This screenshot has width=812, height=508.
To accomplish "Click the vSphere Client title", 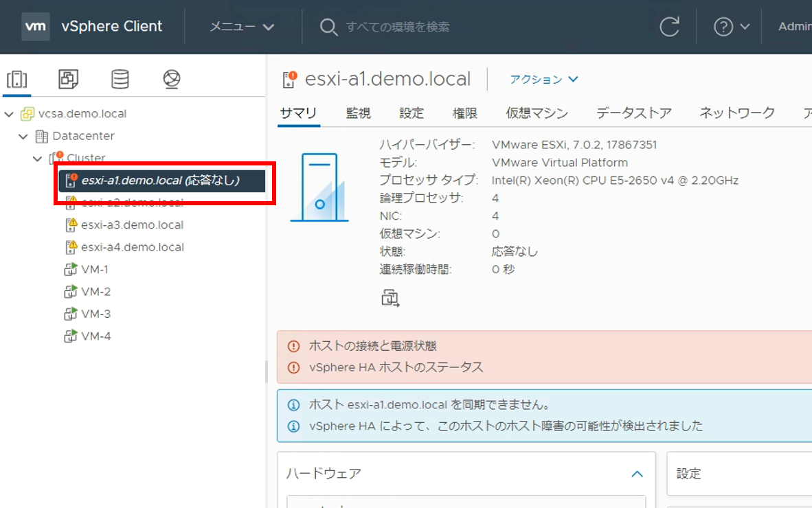I will tap(112, 26).
